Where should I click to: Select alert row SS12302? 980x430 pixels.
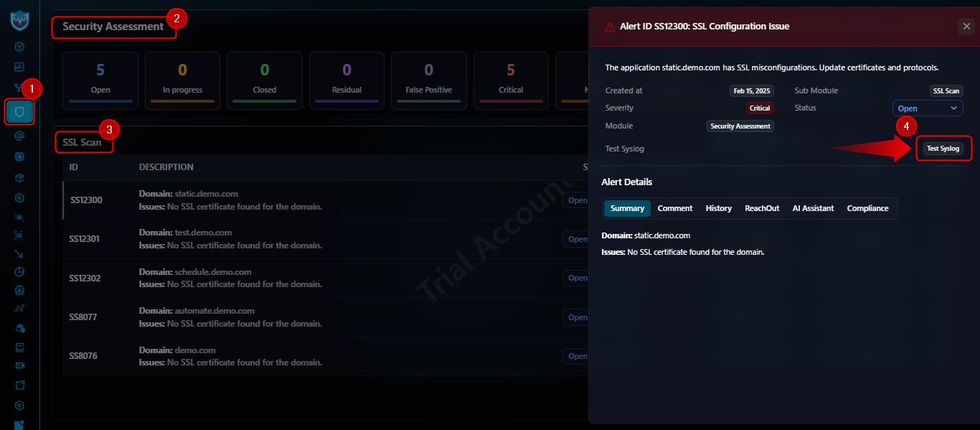point(325,279)
